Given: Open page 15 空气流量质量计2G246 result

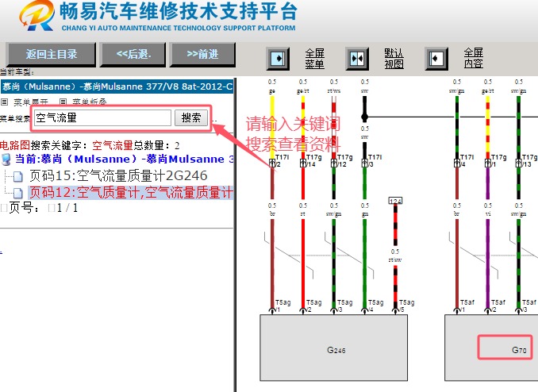Looking at the screenshot, I should point(118,175).
